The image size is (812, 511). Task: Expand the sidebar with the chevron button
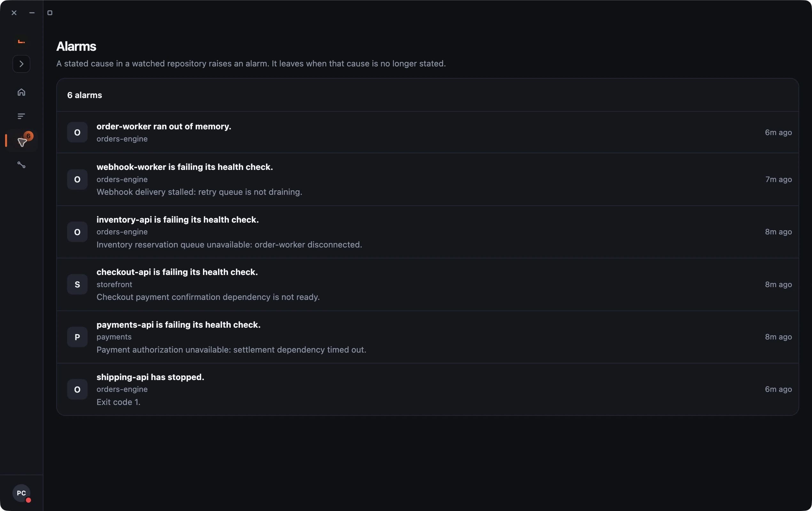(x=21, y=64)
